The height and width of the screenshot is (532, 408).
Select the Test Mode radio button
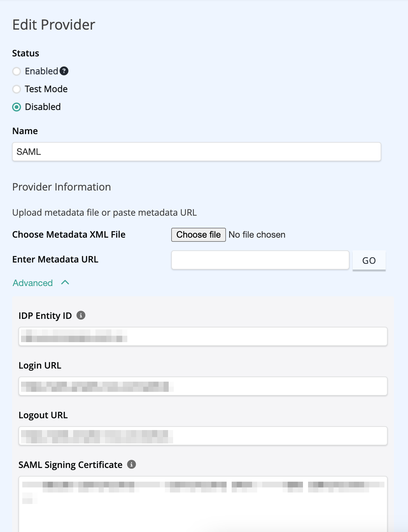pyautogui.click(x=17, y=89)
